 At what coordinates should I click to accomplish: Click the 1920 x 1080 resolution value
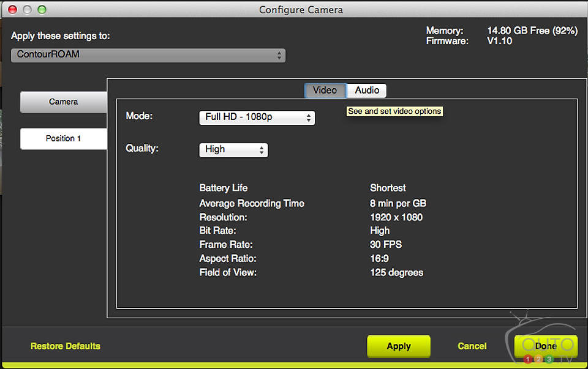point(396,217)
